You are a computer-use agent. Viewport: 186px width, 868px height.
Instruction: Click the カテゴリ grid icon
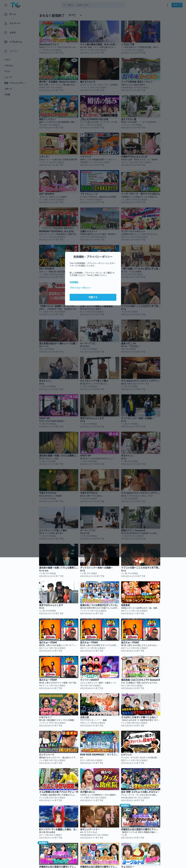point(6,51)
